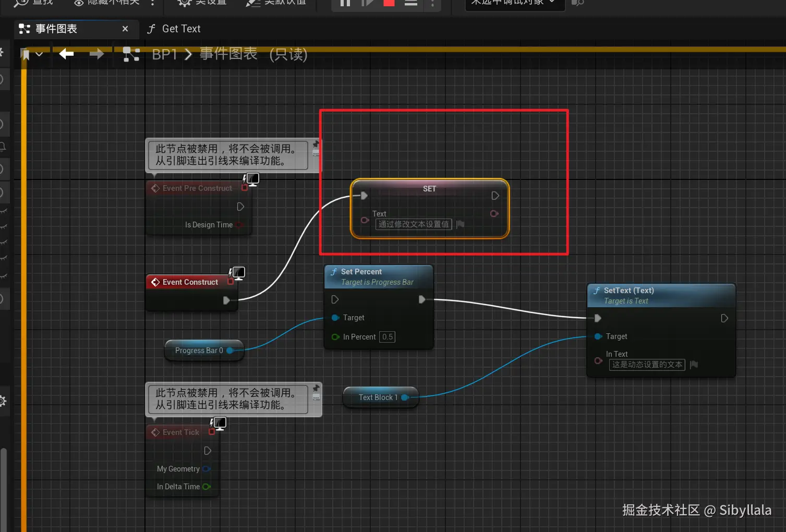Close the 事件图表 tab
The image size is (786, 532).
[125, 29]
